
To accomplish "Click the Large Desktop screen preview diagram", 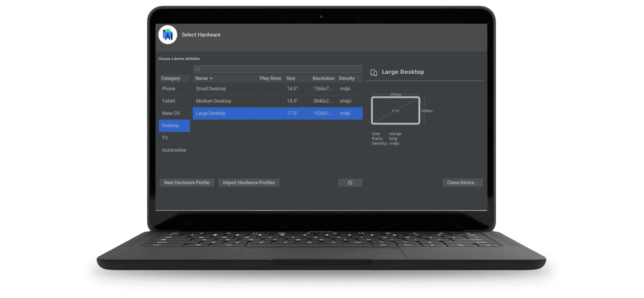I will click(395, 110).
